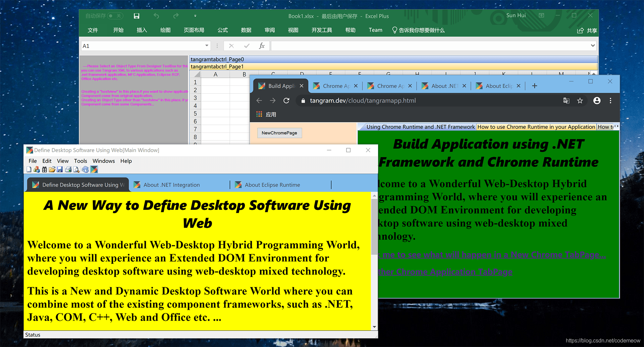Image resolution: width=644 pixels, height=347 pixels.
Task: Click Print Preview icon in Main Window toolbar
Action: coord(76,169)
